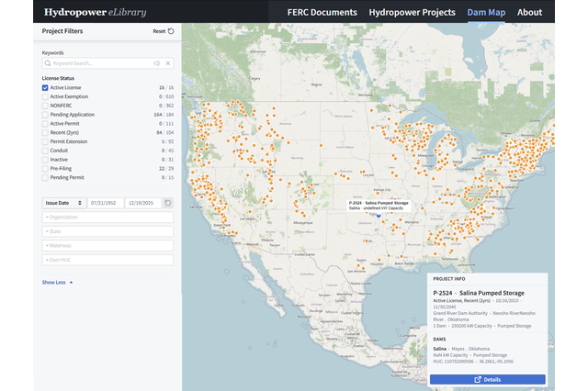Image resolution: width=588 pixels, height=391 pixels.
Task: Click the Hydropower eLibrary logo
Action: pyautogui.click(x=96, y=12)
